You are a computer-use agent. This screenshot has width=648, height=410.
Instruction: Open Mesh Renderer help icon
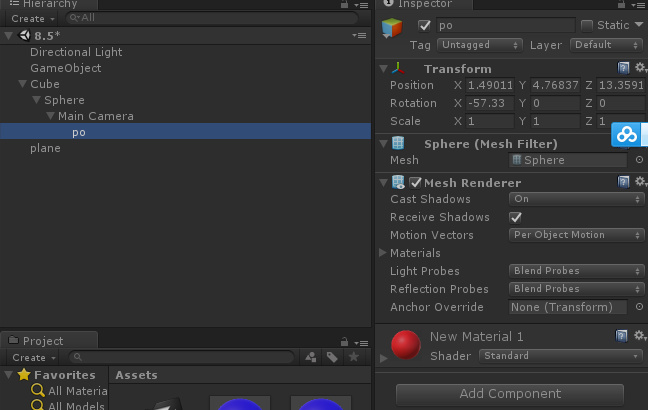(623, 182)
